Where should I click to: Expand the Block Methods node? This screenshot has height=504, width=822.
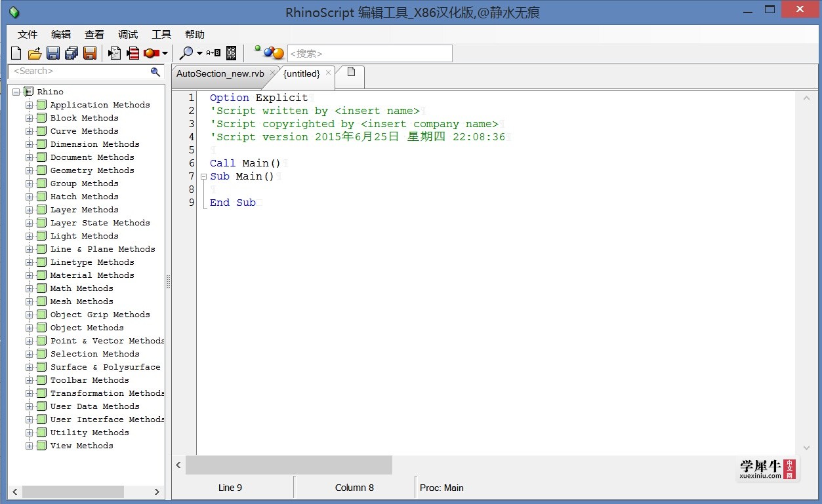[x=29, y=118]
